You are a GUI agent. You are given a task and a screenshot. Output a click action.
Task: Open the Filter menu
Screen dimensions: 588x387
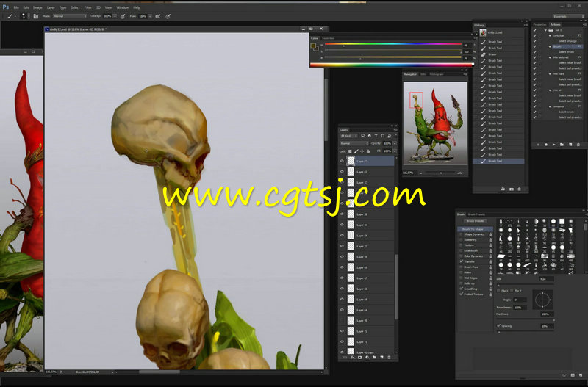[x=87, y=7]
